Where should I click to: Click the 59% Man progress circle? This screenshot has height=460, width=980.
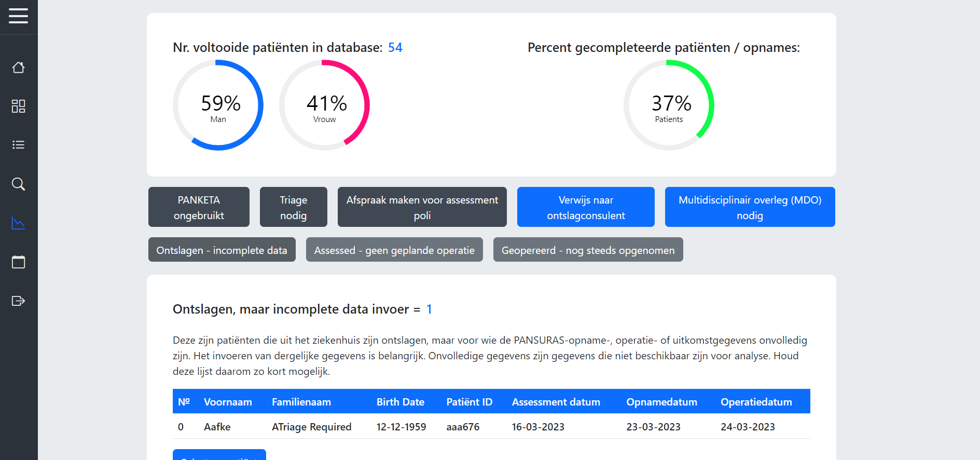(218, 105)
